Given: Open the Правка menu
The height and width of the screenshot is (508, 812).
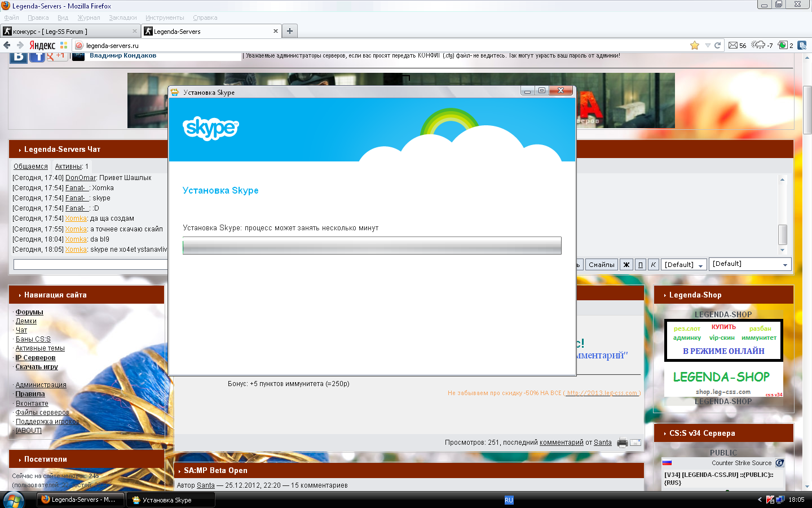Looking at the screenshot, I should (x=38, y=17).
